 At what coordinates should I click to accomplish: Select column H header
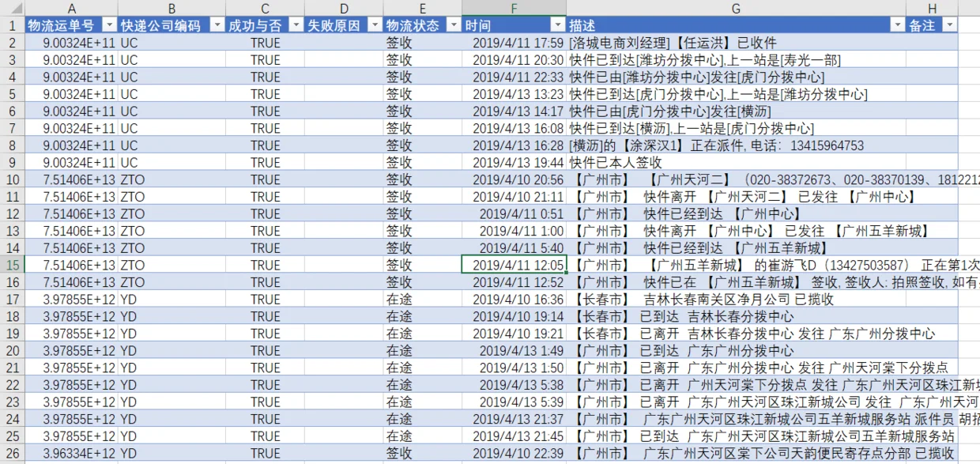pyautogui.click(x=932, y=8)
